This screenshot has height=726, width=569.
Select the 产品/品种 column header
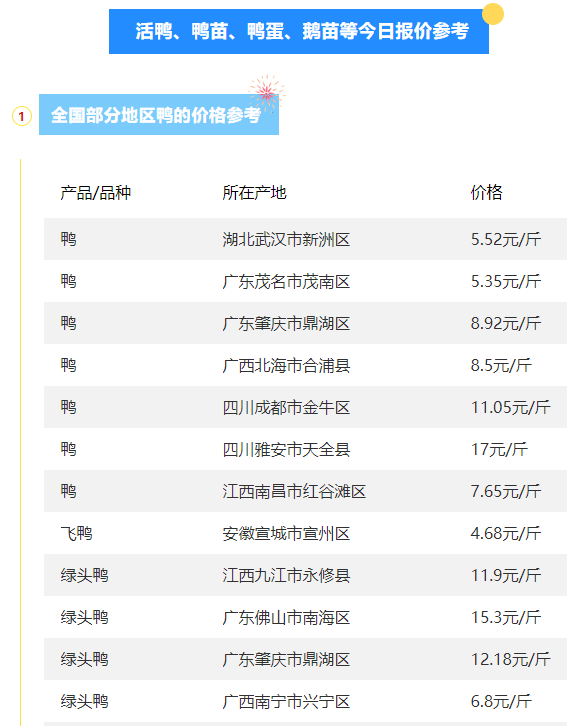[x=95, y=193]
